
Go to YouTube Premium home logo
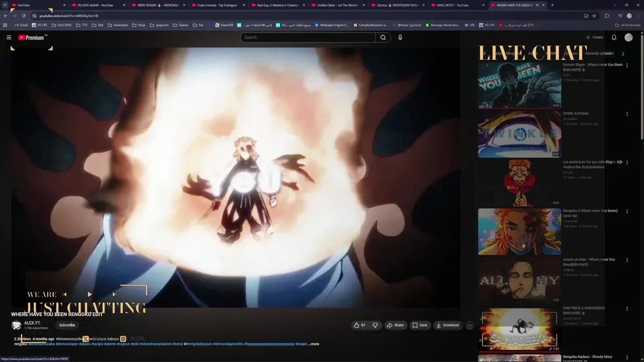pos(31,37)
